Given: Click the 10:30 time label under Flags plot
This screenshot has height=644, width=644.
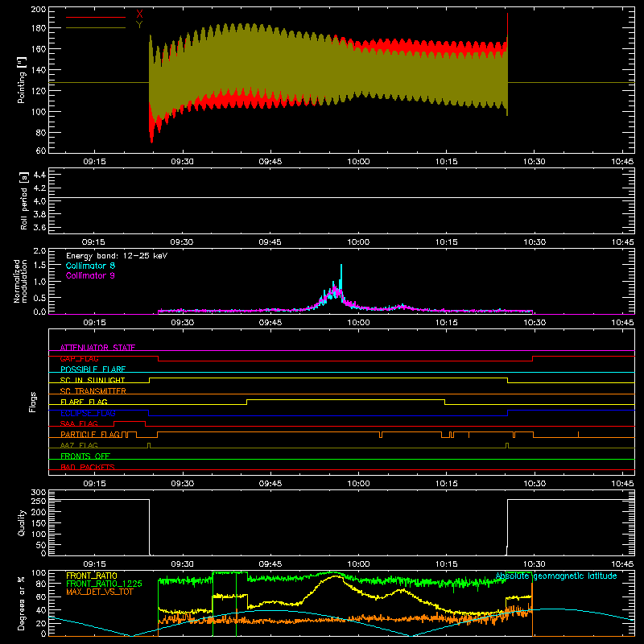Looking at the screenshot, I should pyautogui.click(x=535, y=484).
